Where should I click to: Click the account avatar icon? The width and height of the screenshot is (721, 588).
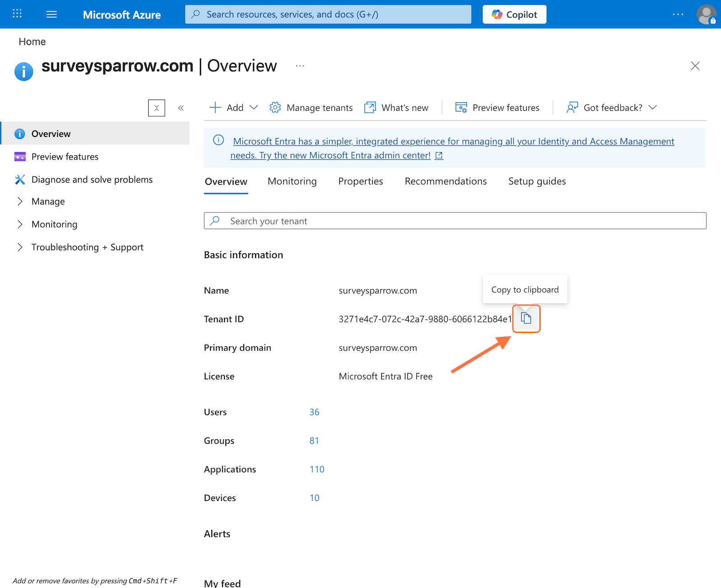point(706,14)
